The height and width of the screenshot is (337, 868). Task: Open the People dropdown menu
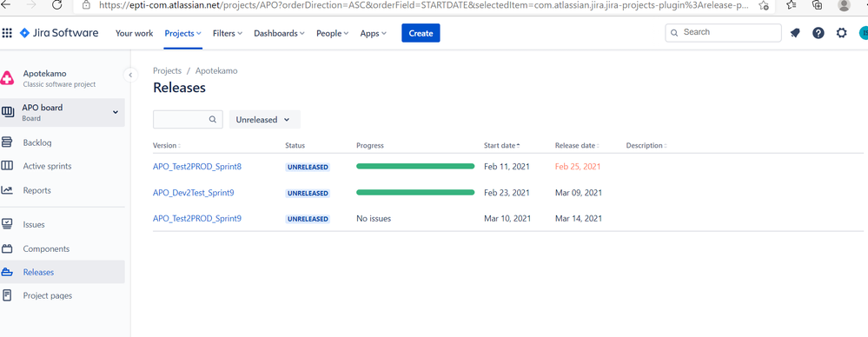pos(332,33)
